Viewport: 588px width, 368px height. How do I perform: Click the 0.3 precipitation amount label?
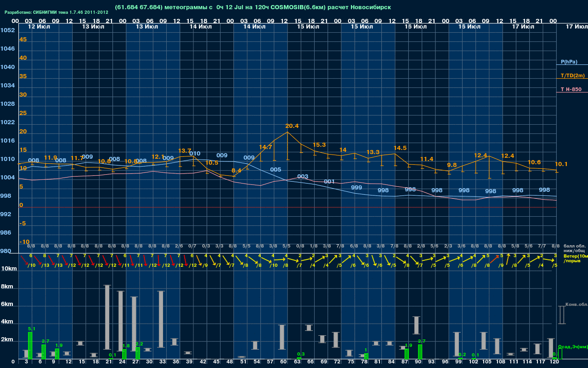pos(301,354)
